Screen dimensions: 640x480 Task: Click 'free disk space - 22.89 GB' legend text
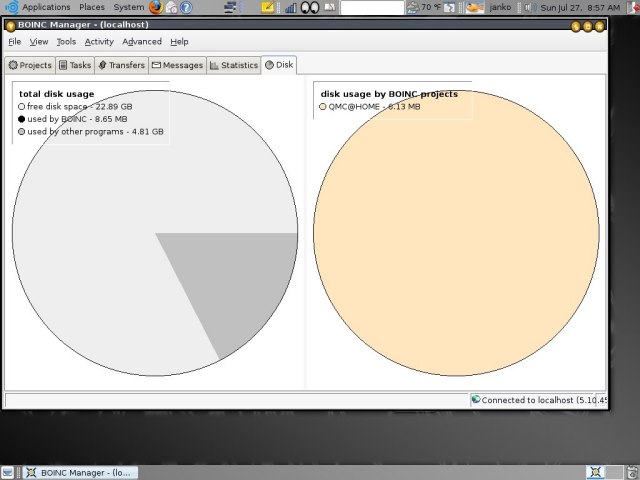pos(80,107)
